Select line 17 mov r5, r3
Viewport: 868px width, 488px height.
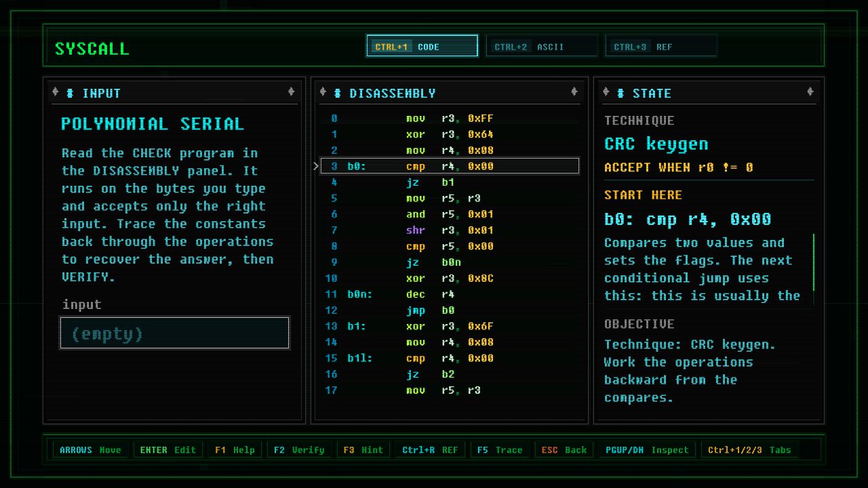(x=450, y=390)
